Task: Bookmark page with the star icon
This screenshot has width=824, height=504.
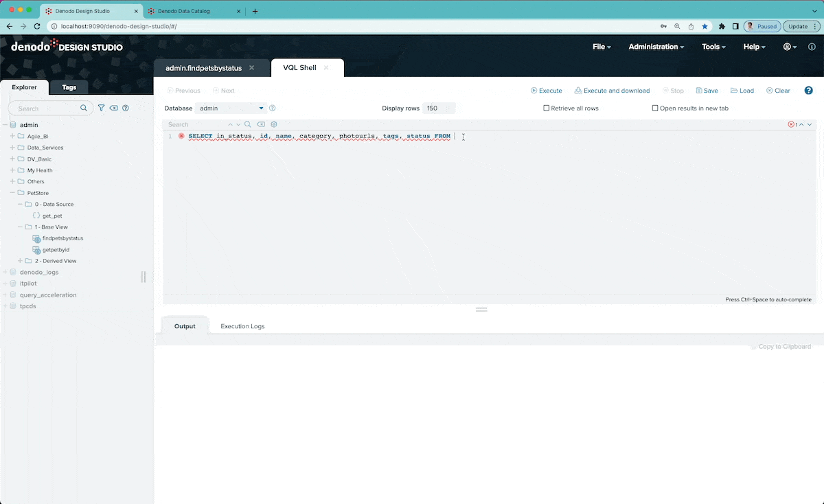Action: tap(705, 26)
